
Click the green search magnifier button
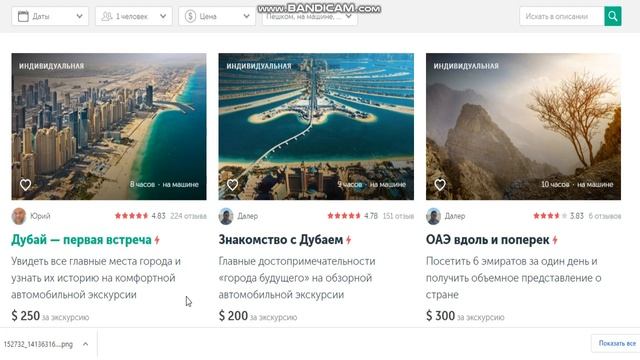tap(613, 16)
